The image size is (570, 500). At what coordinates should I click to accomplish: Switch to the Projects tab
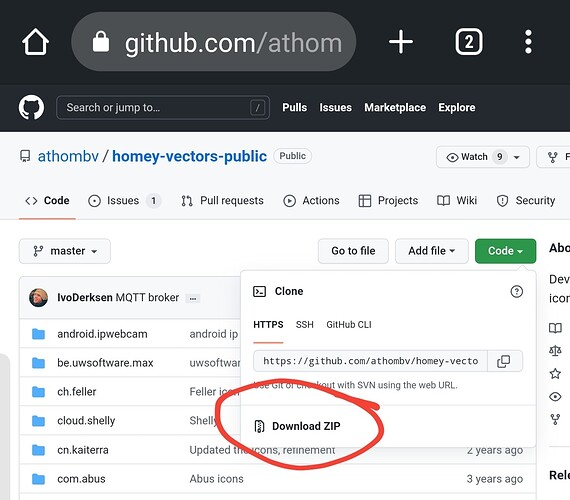pyautogui.click(x=388, y=201)
